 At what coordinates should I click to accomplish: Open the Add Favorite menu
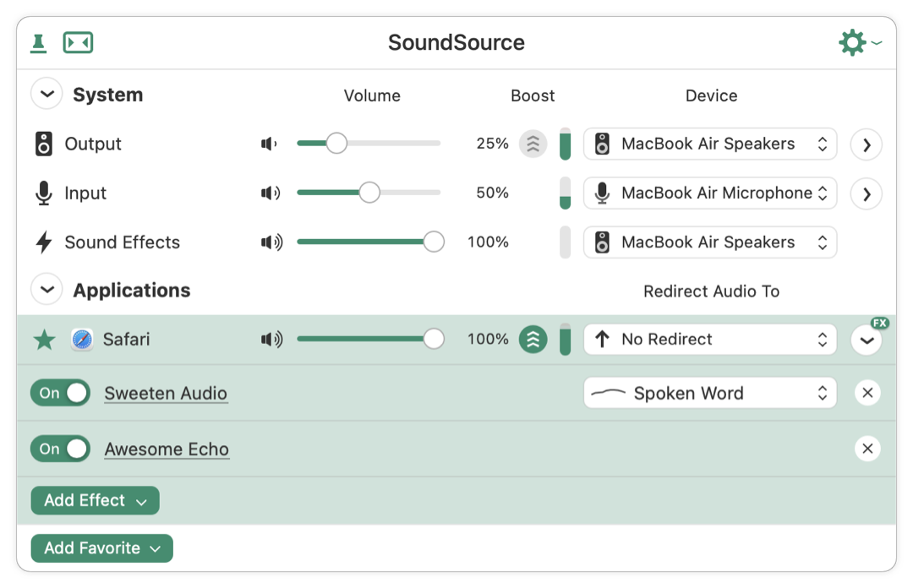(x=102, y=548)
